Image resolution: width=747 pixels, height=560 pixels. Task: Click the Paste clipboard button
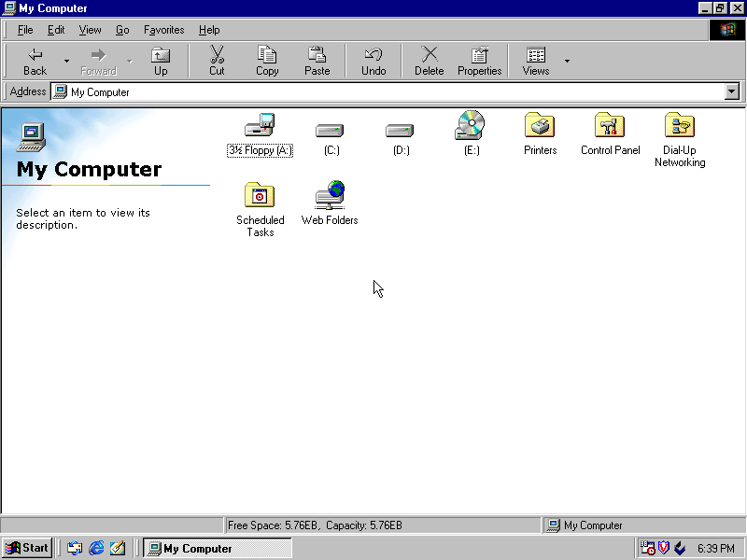317,62
